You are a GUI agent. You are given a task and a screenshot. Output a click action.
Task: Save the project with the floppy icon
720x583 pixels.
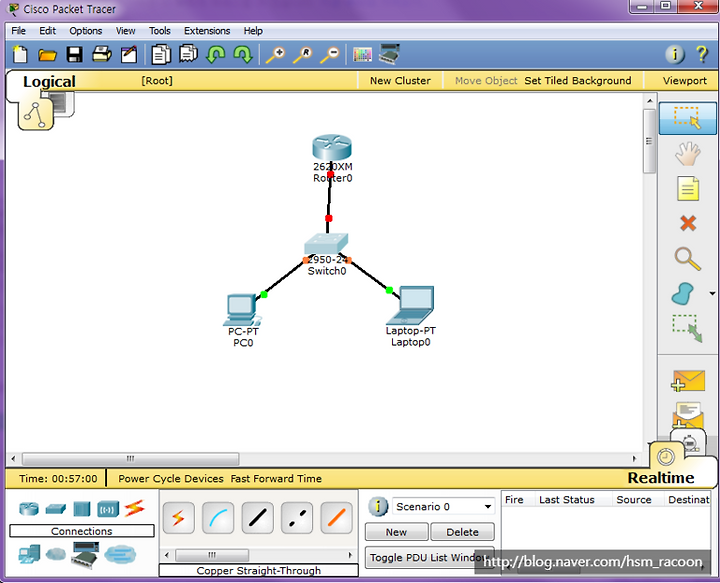[x=74, y=54]
